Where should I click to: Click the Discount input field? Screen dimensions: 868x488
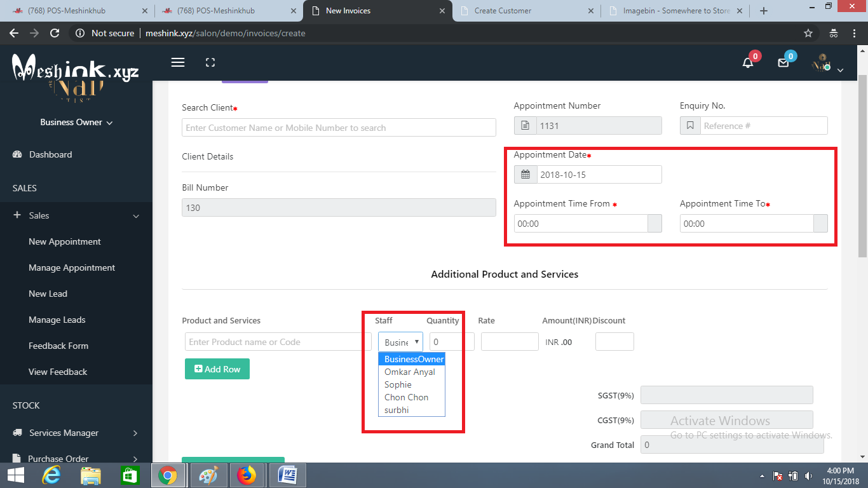614,342
